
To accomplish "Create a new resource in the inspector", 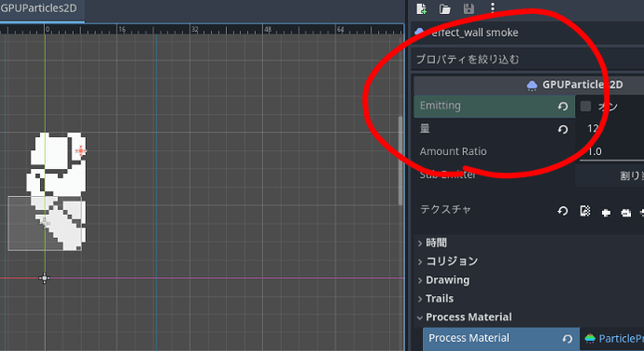I will [421, 8].
